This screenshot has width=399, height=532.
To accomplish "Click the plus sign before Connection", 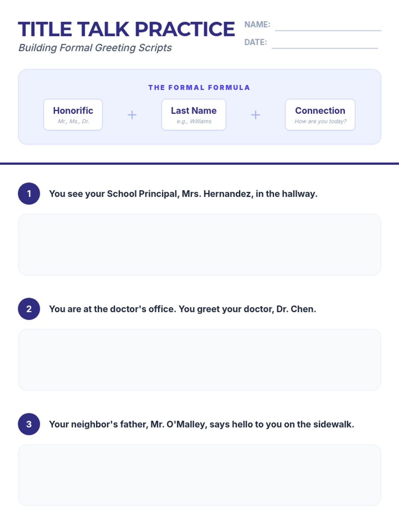I will point(255,115).
